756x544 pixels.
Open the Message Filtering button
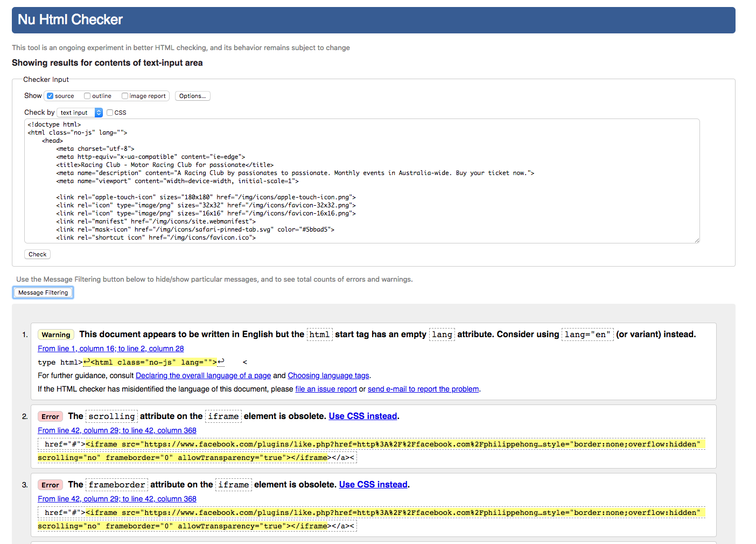pyautogui.click(x=43, y=292)
